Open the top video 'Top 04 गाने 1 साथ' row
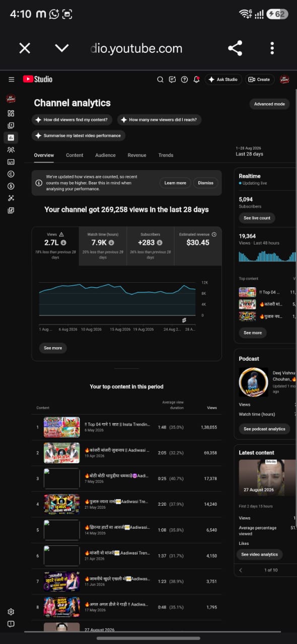This screenshot has height=644, width=297. tap(126, 427)
